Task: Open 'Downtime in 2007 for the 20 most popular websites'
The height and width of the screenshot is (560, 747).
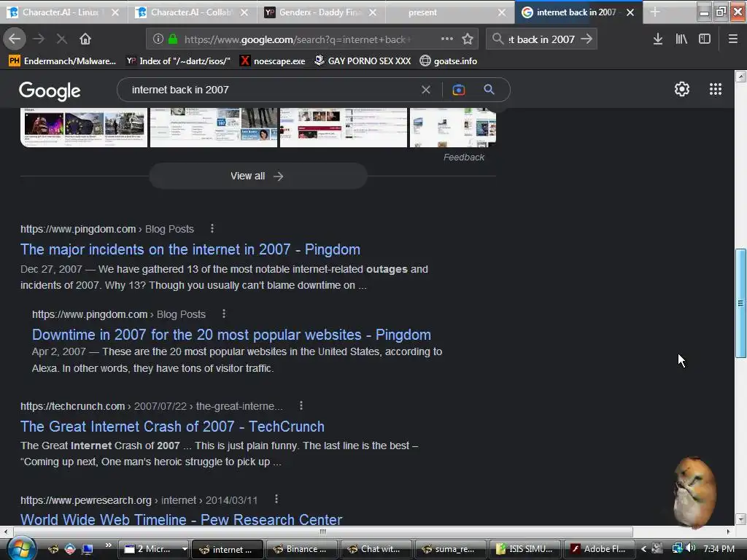Action: pyautogui.click(x=231, y=334)
